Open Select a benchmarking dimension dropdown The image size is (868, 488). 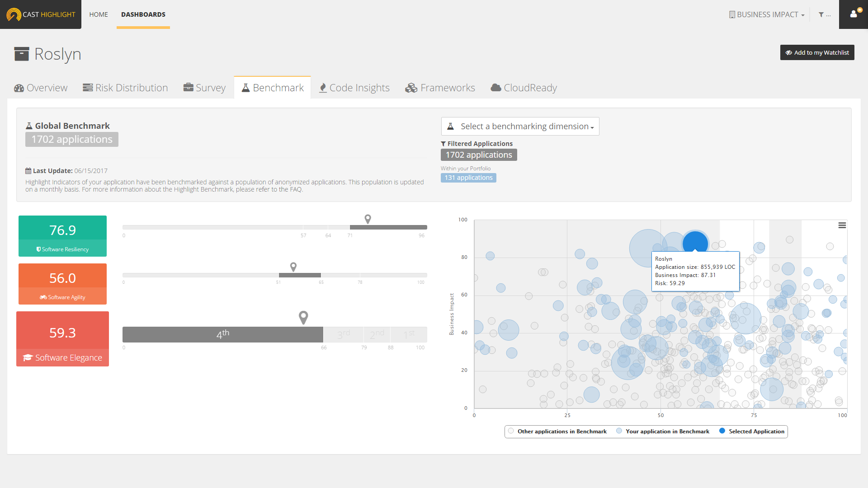pyautogui.click(x=520, y=127)
